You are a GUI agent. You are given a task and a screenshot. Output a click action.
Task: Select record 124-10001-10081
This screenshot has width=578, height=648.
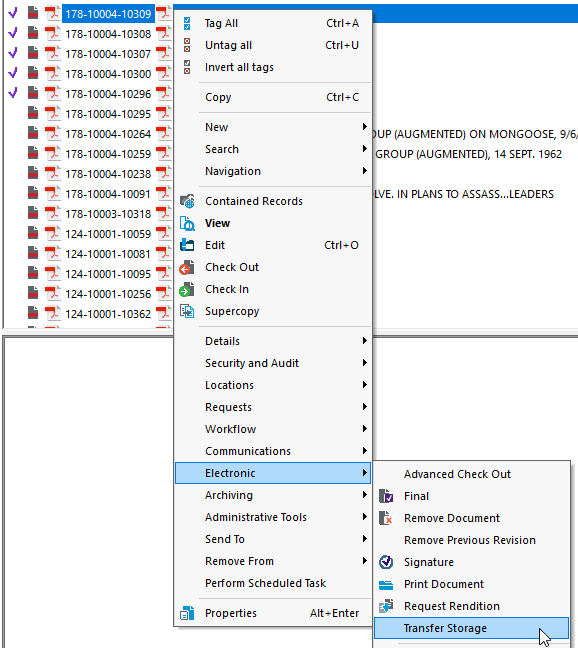[108, 254]
